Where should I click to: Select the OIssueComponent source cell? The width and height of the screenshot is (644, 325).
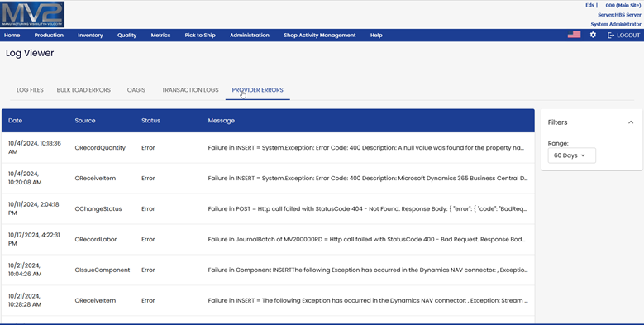click(103, 270)
